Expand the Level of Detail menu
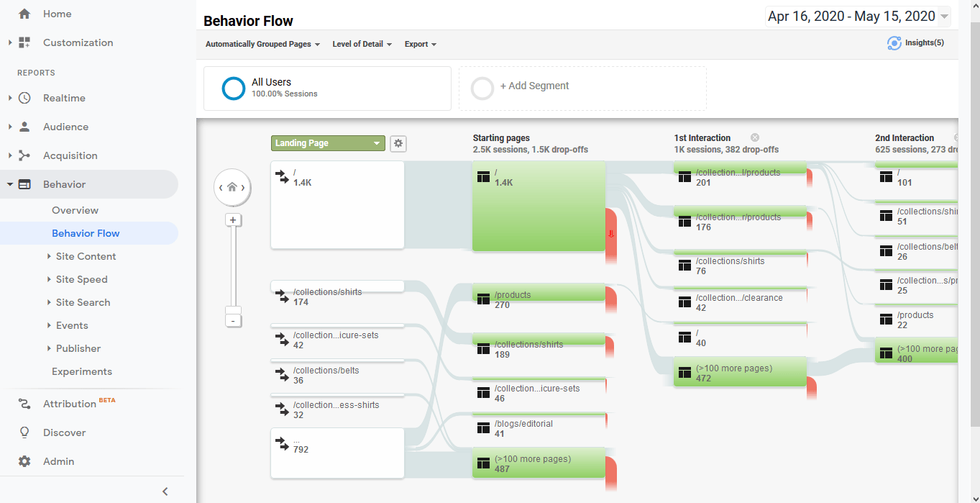The image size is (980, 503). [x=362, y=44]
